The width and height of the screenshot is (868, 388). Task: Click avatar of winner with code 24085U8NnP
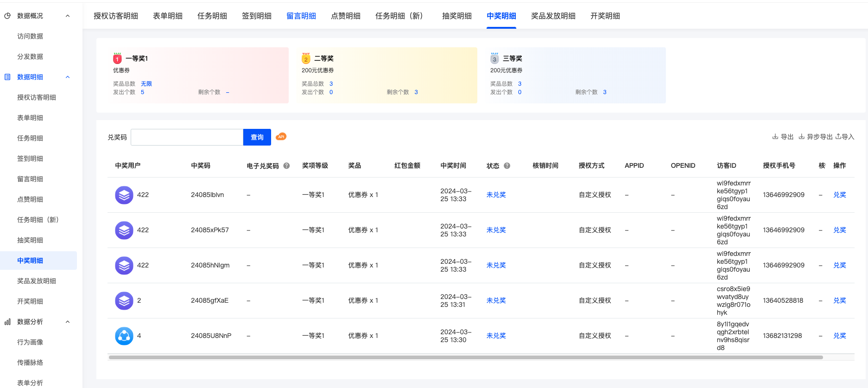pyautogui.click(x=124, y=336)
